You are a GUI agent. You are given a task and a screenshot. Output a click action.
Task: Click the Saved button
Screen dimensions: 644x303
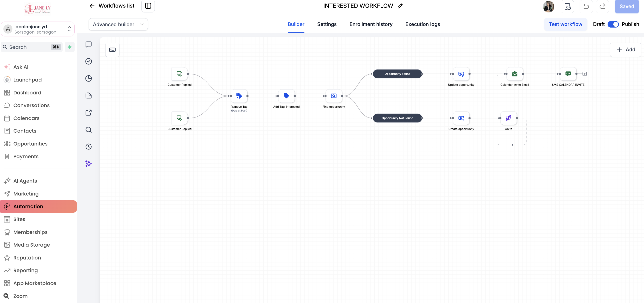[626, 6]
